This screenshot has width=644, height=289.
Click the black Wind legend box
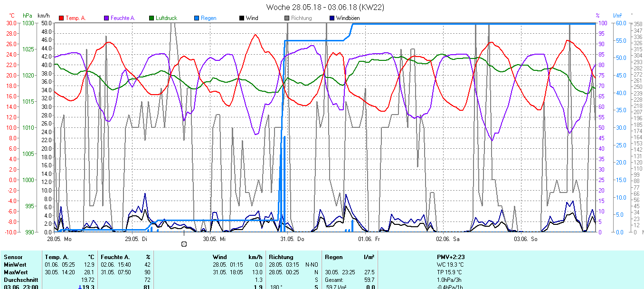pyautogui.click(x=242, y=18)
